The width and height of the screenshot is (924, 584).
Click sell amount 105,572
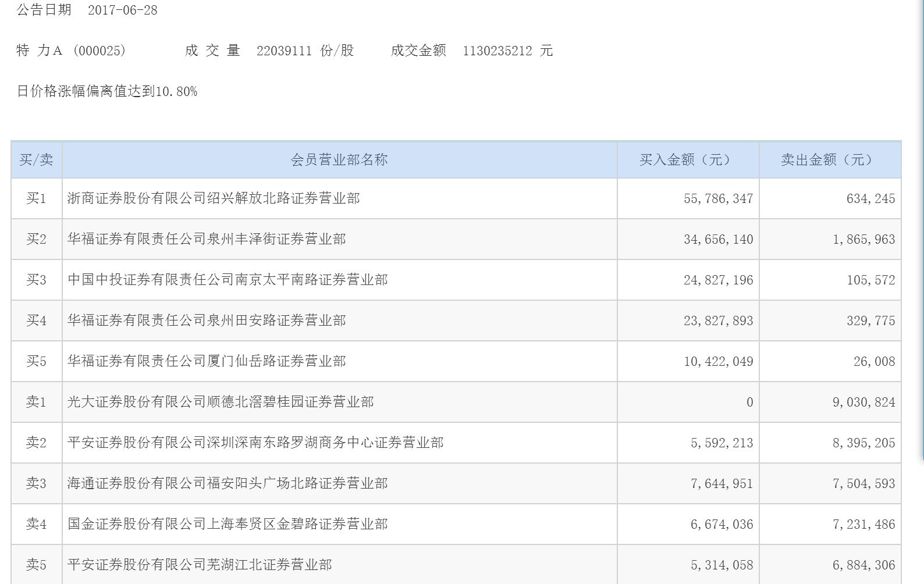click(871, 280)
